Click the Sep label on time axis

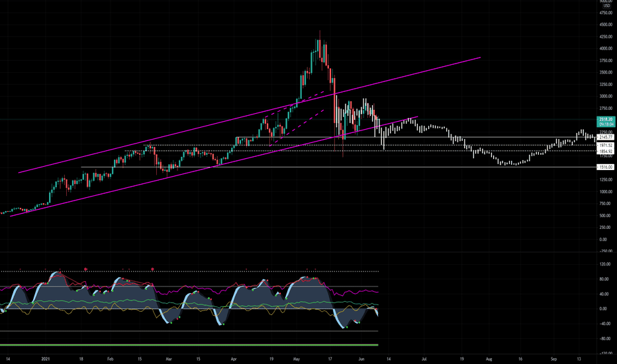coord(553,359)
